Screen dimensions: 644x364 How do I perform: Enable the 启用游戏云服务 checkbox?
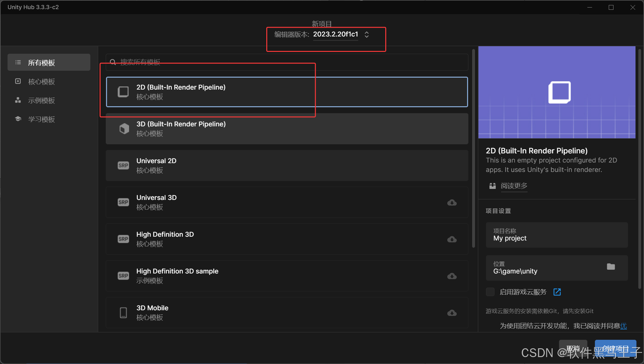490,292
